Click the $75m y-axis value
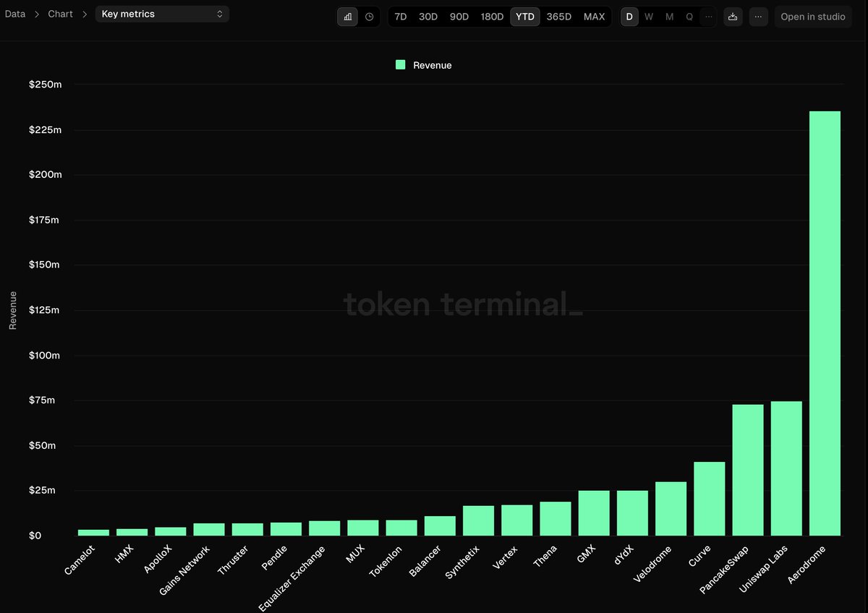868x613 pixels. 42,400
